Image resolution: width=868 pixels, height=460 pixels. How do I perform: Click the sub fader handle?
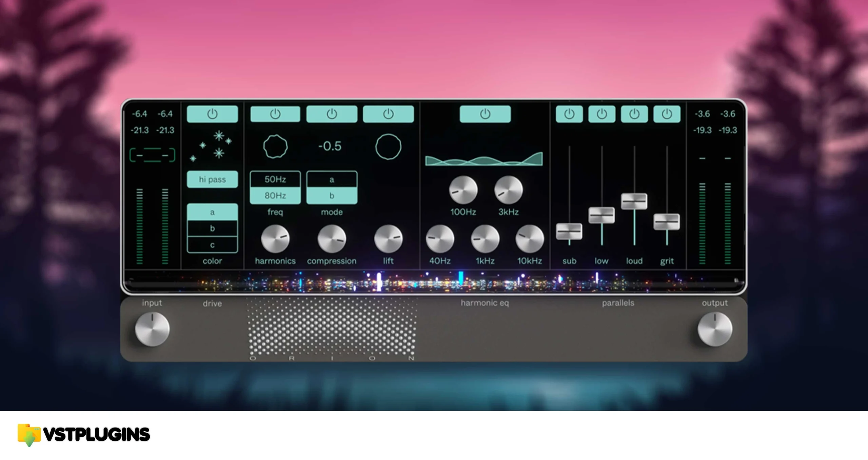(x=569, y=232)
